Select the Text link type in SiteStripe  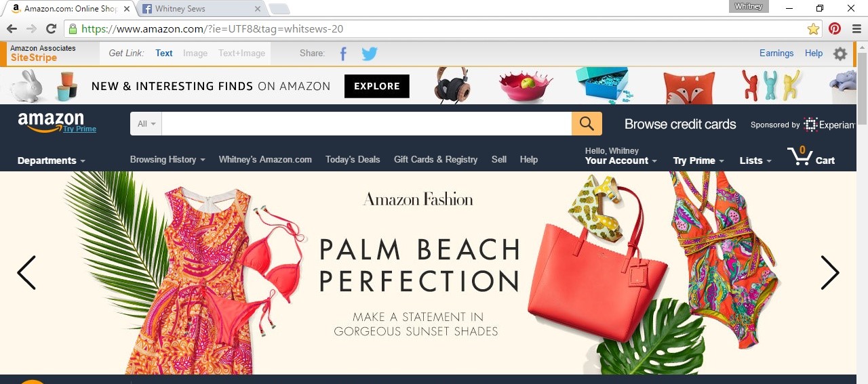(x=164, y=54)
